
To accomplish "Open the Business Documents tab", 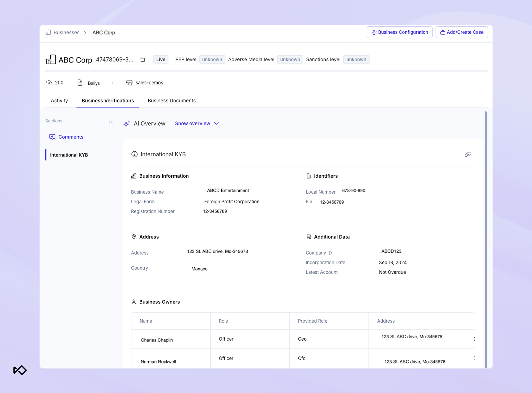I will (171, 101).
